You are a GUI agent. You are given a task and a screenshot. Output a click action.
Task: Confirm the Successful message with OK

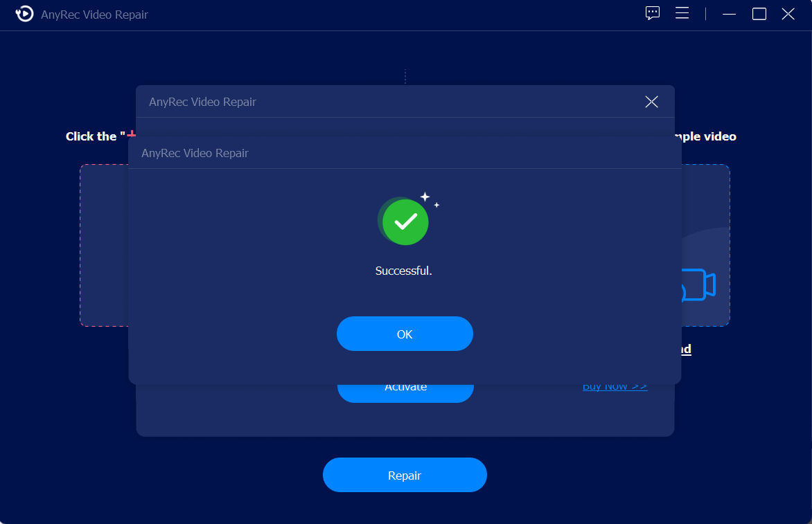click(x=405, y=334)
